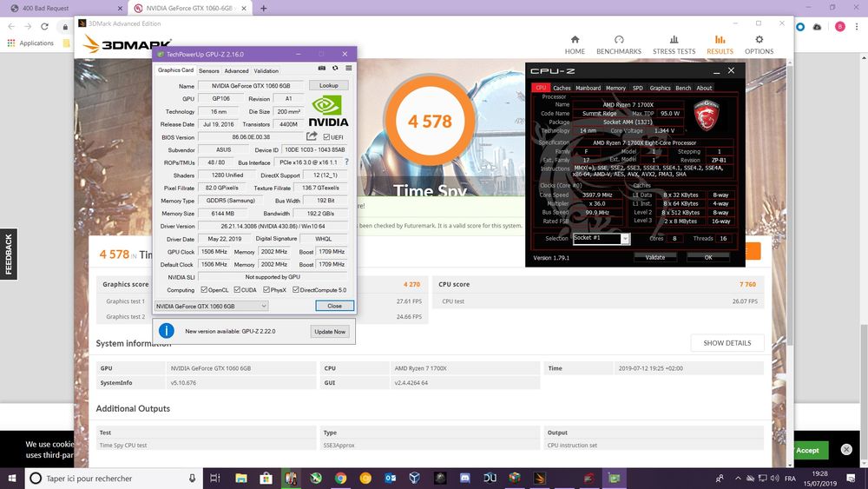
Task: Open Google Chrome from the taskbar
Action: [340, 478]
